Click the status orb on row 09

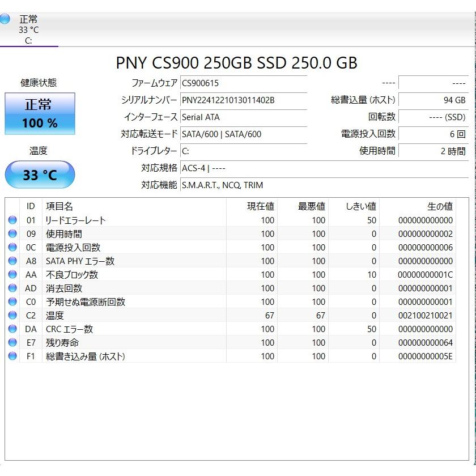[x=12, y=233]
